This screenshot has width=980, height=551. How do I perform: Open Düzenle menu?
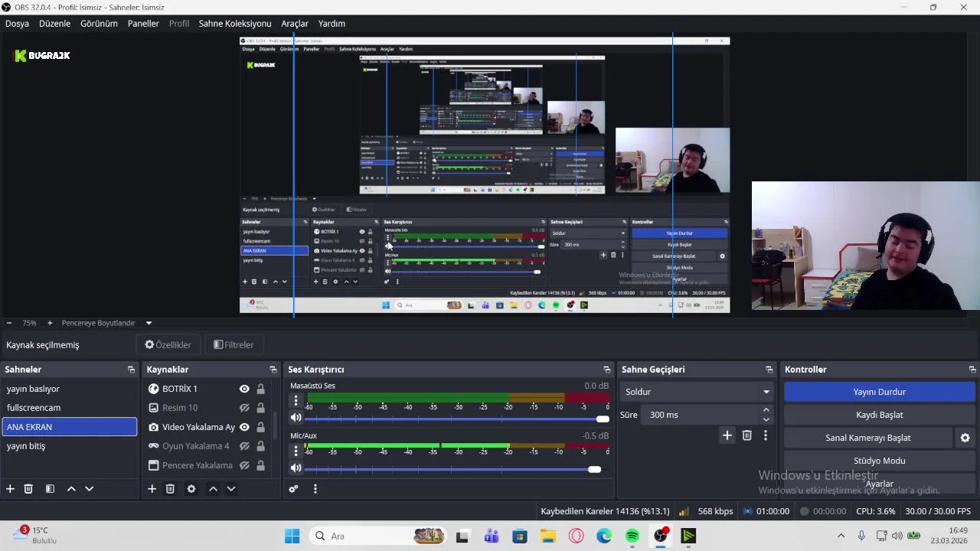[55, 24]
